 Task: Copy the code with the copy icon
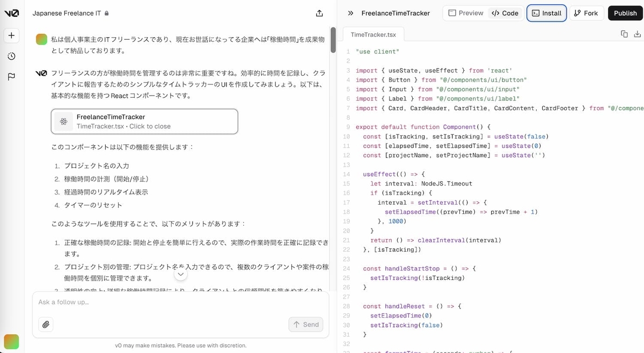[624, 33]
